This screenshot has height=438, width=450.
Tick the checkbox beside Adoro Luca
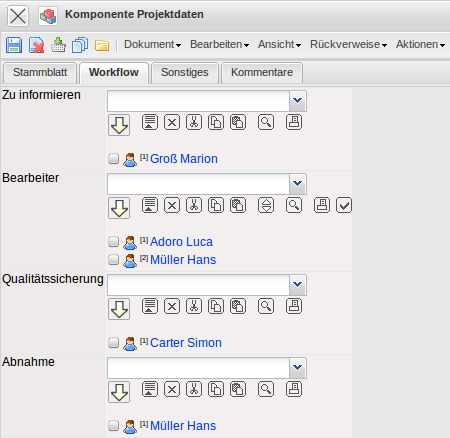coord(113,241)
